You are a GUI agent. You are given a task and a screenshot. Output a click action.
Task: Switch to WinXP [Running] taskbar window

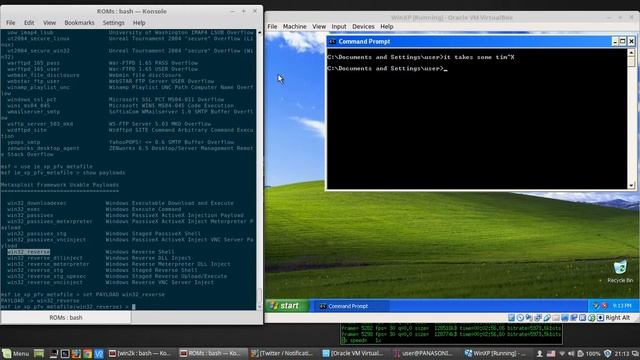pyautogui.click(x=496, y=353)
